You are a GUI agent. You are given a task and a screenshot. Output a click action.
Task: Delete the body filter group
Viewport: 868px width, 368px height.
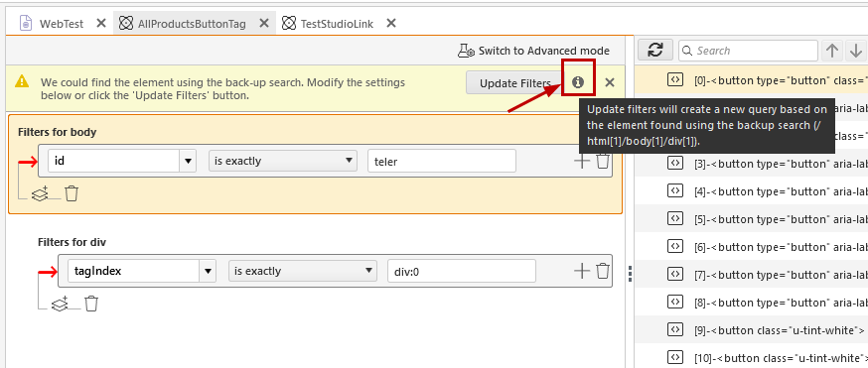[72, 193]
